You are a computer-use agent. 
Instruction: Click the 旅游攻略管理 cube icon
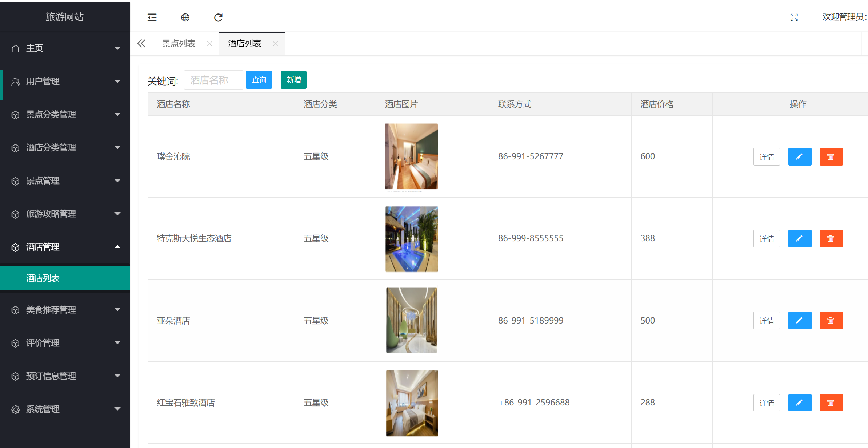pos(15,214)
